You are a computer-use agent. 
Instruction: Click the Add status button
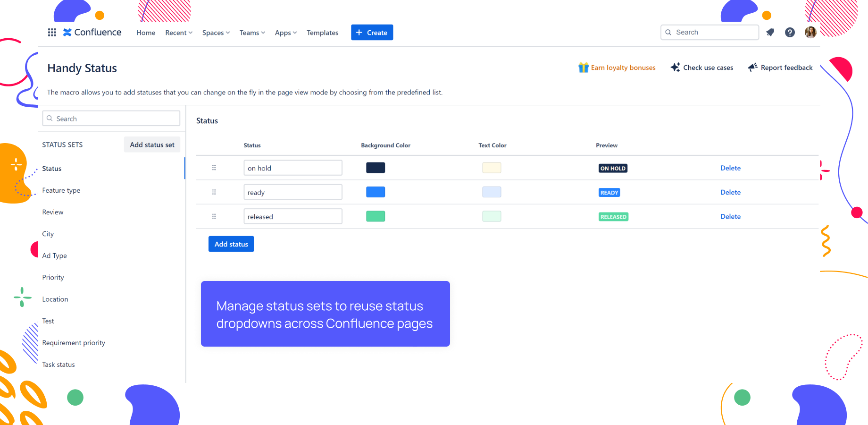point(231,244)
